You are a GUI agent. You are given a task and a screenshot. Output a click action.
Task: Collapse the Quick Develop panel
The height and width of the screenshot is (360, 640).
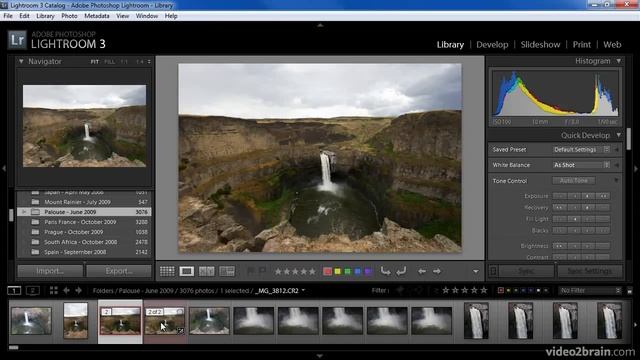619,135
